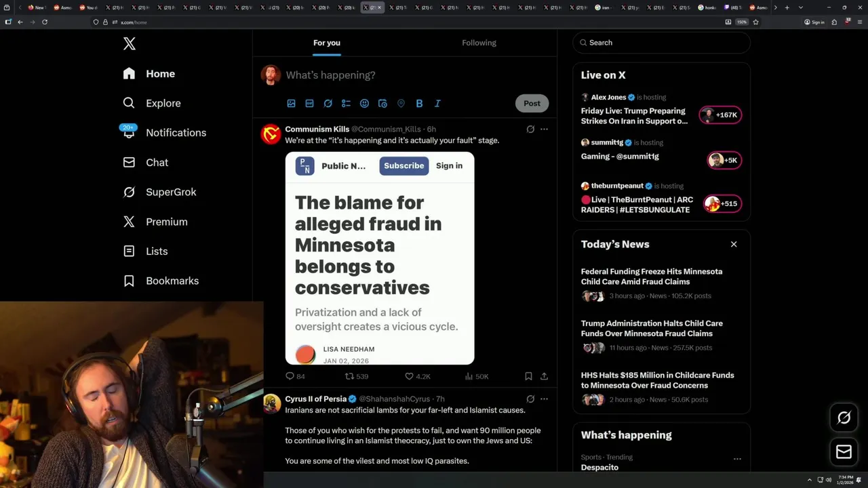Open zoom level 150% indicator
The height and width of the screenshot is (488, 868).
[742, 22]
